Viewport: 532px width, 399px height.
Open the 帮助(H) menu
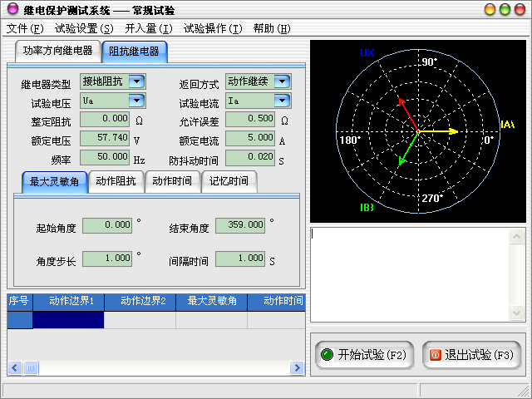(x=272, y=28)
